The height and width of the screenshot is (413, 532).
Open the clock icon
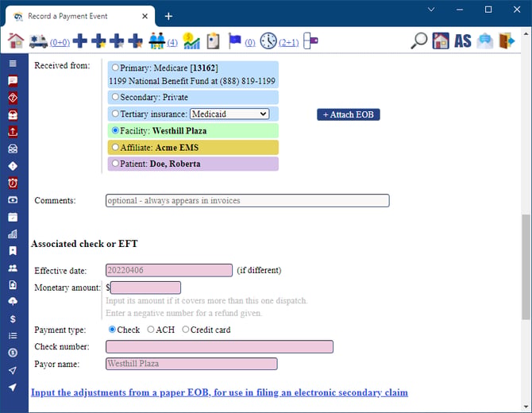pyautogui.click(x=268, y=41)
